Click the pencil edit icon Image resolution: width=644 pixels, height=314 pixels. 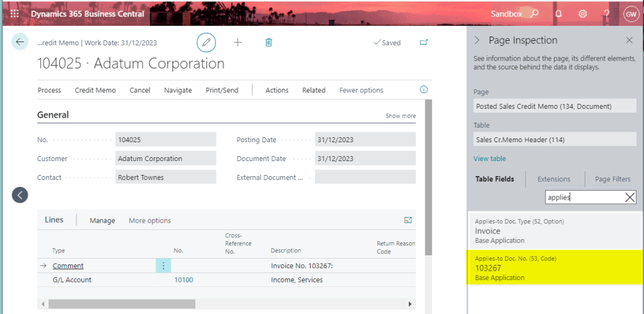(206, 42)
